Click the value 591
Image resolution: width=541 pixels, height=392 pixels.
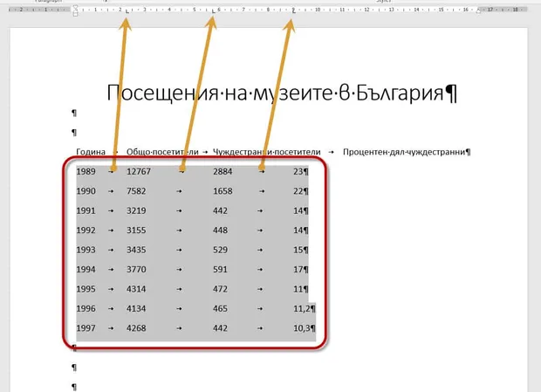(220, 270)
